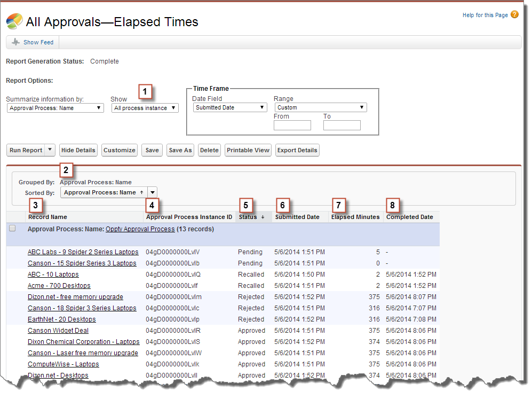Viewport: 532px width, 399px height.
Task: Open Canson - 18 Spider 3 Series Laptops
Action: click(x=82, y=308)
